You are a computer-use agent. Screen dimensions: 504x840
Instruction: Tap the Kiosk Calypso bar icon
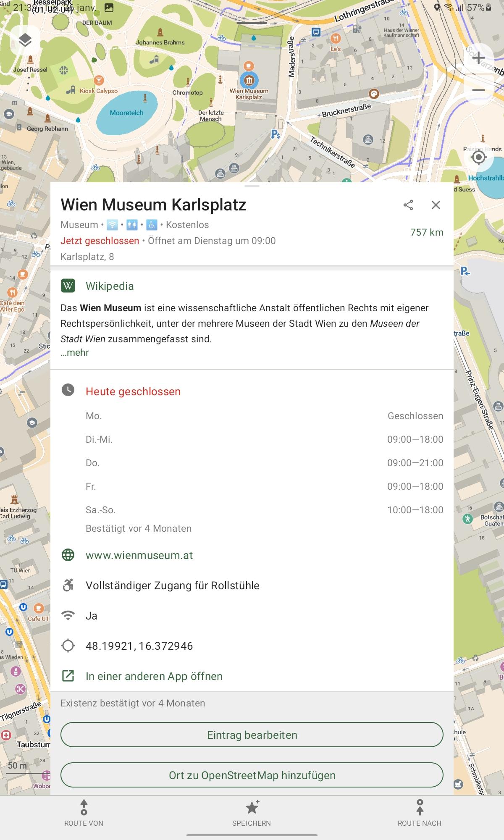99,80
